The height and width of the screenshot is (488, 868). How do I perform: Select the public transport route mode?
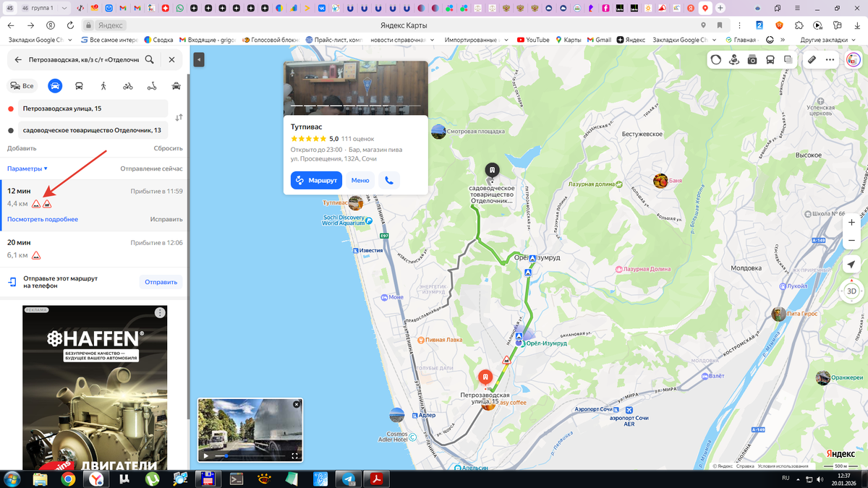(79, 86)
